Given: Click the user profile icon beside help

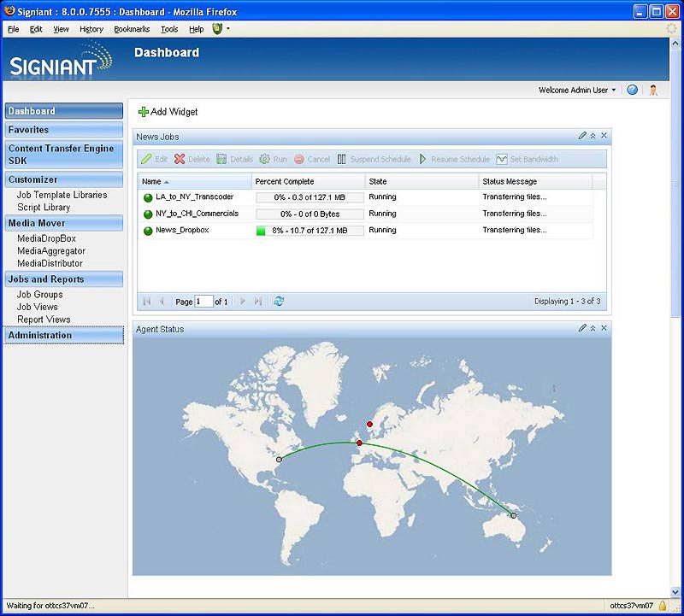Looking at the screenshot, I should pyautogui.click(x=653, y=90).
